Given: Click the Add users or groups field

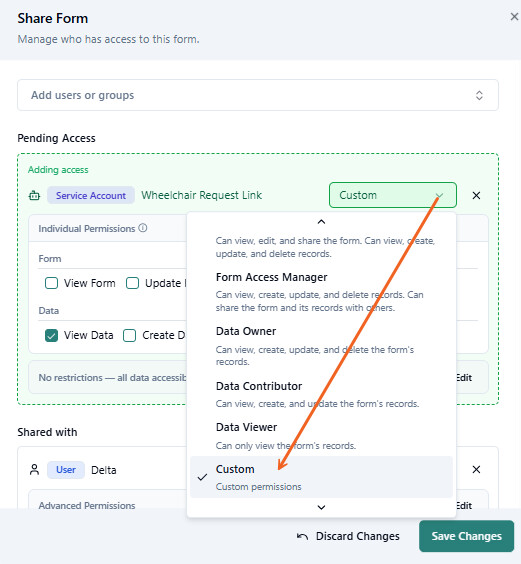Looking at the screenshot, I should pyautogui.click(x=258, y=95).
